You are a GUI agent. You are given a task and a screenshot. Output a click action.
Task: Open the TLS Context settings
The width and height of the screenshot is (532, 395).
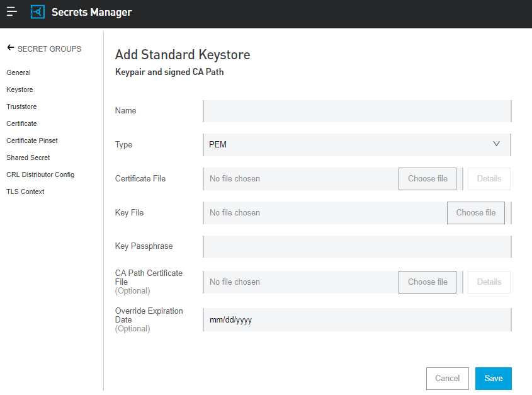tap(25, 191)
